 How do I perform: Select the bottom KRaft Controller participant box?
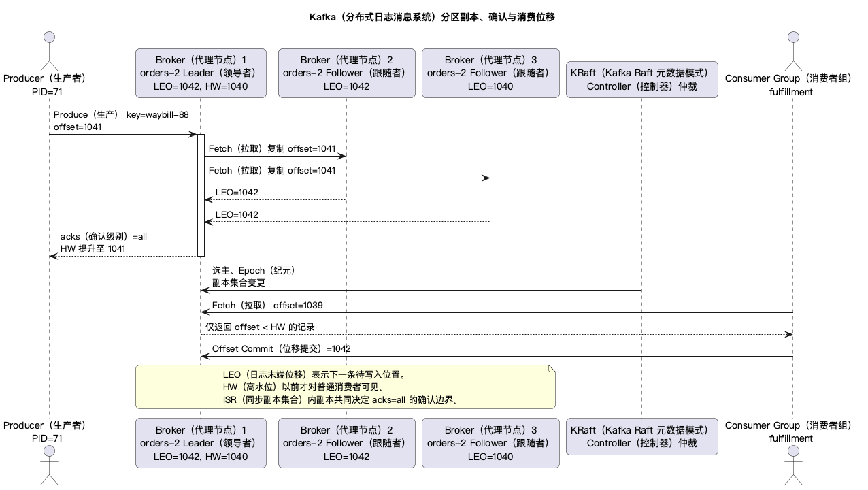click(641, 436)
